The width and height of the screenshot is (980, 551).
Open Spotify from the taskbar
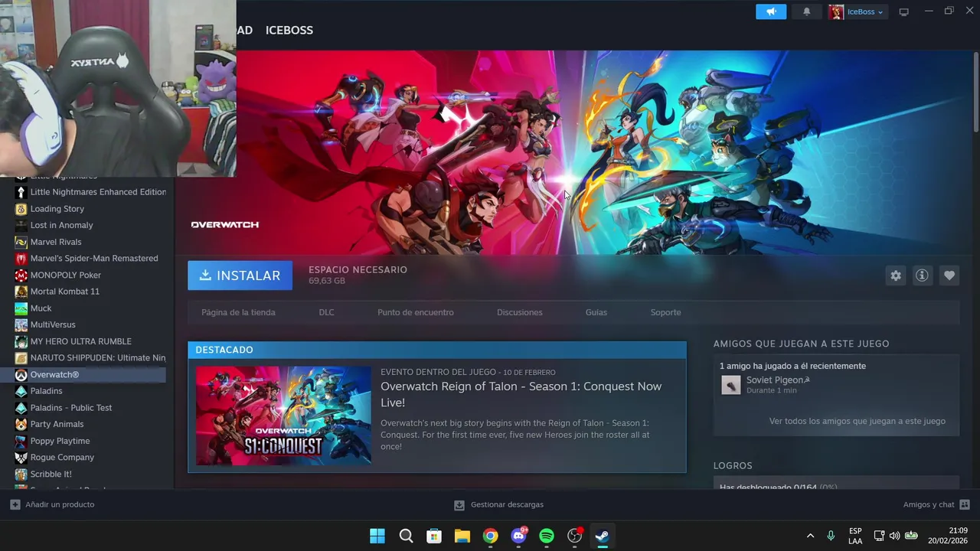(x=546, y=536)
